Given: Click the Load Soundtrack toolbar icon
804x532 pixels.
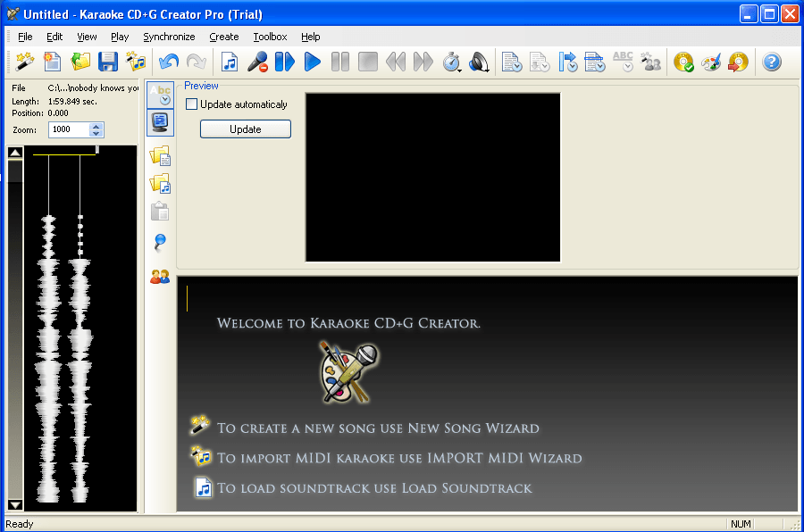Looking at the screenshot, I should [229, 61].
